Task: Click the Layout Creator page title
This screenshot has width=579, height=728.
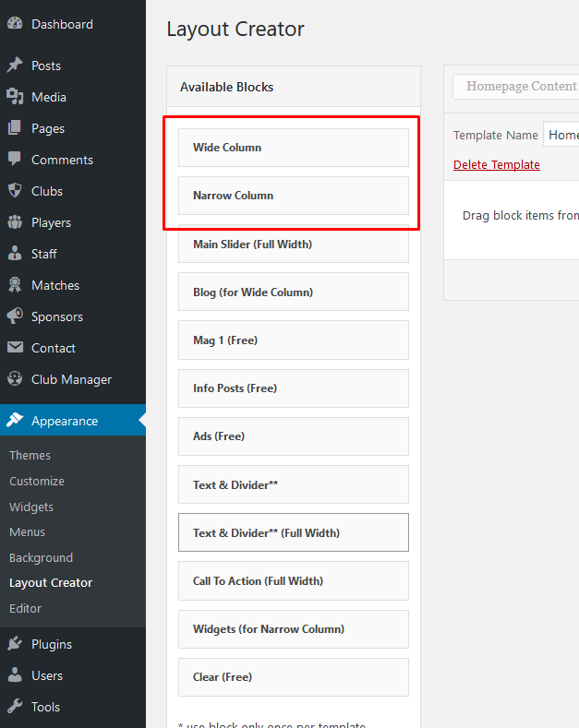Action: [x=235, y=30]
